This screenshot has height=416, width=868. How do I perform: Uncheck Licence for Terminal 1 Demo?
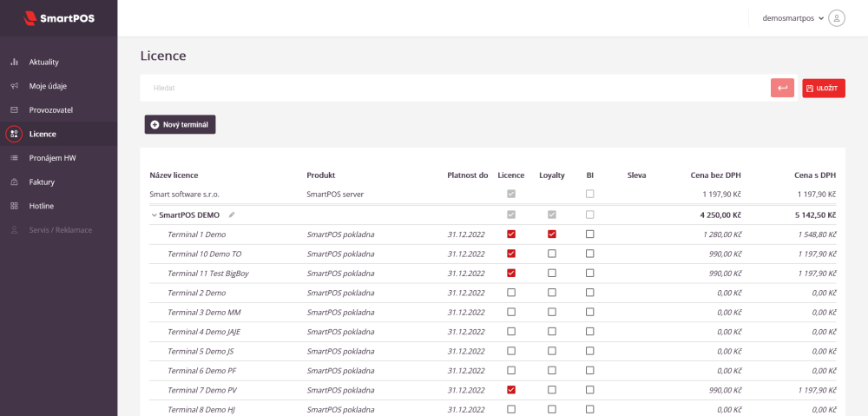point(511,234)
